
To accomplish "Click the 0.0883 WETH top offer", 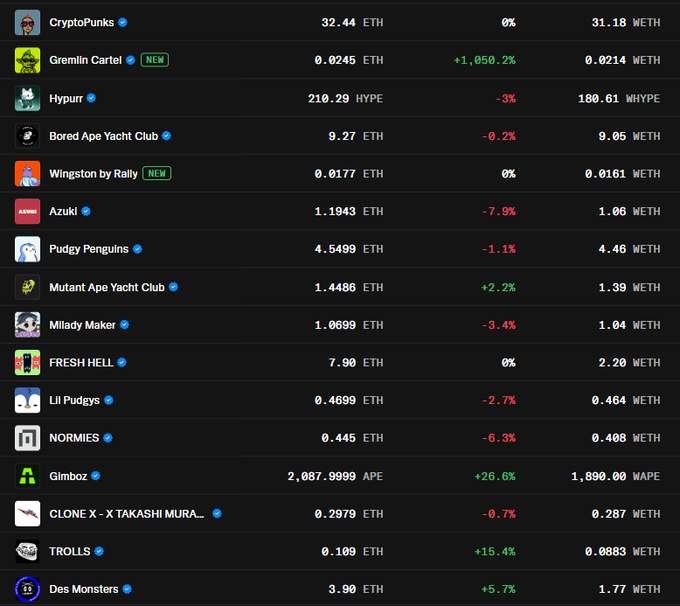I will [622, 551].
